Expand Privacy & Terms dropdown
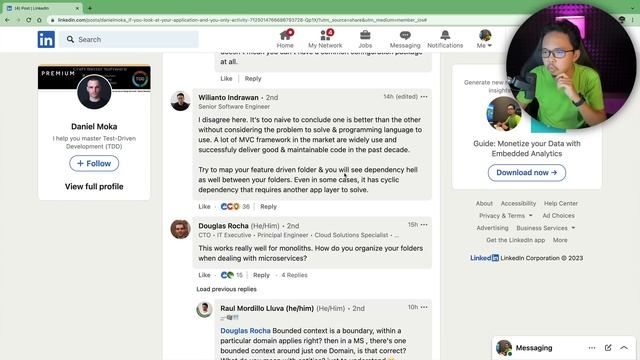Screen dimensions: 640x360 click(506, 216)
